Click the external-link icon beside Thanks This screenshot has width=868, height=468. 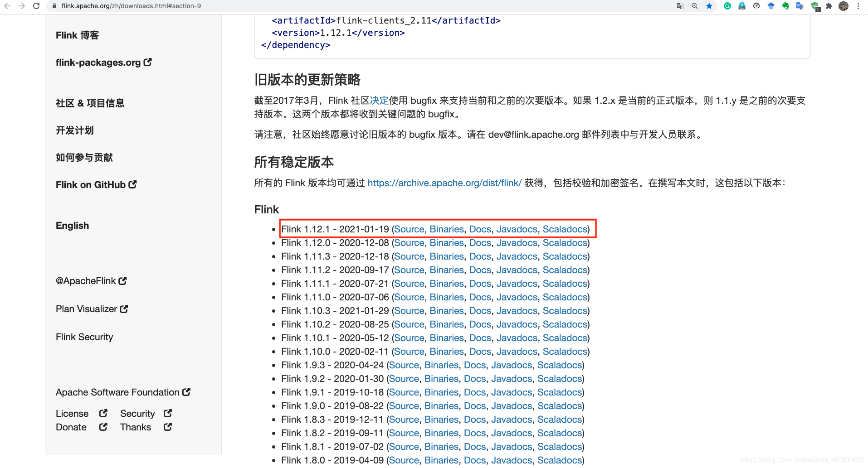168,427
